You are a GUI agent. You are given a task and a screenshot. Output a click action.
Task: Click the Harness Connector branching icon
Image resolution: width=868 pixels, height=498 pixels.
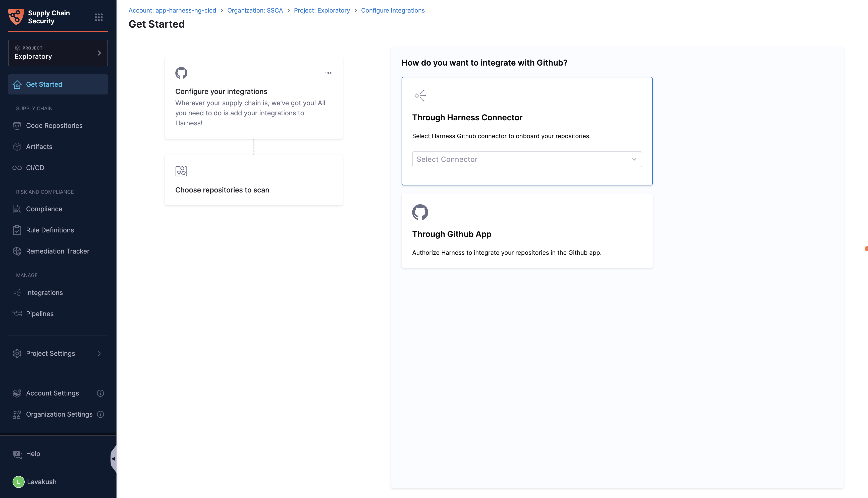tap(420, 95)
